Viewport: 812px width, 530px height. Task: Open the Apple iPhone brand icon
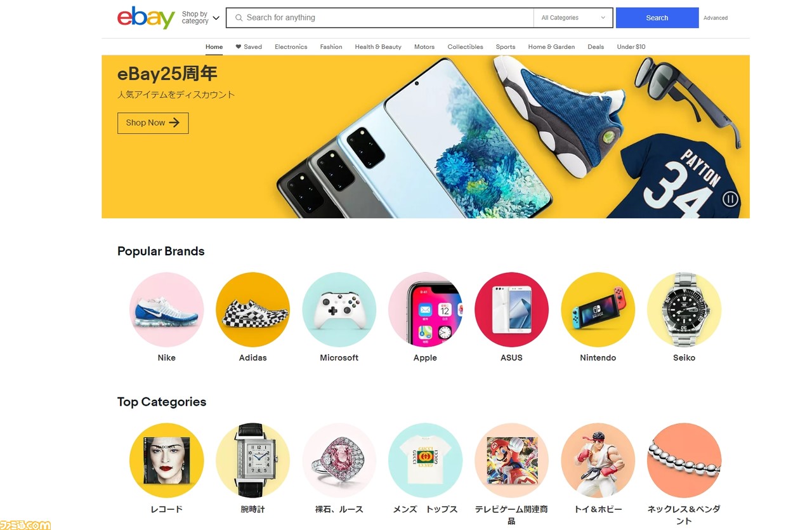(425, 310)
